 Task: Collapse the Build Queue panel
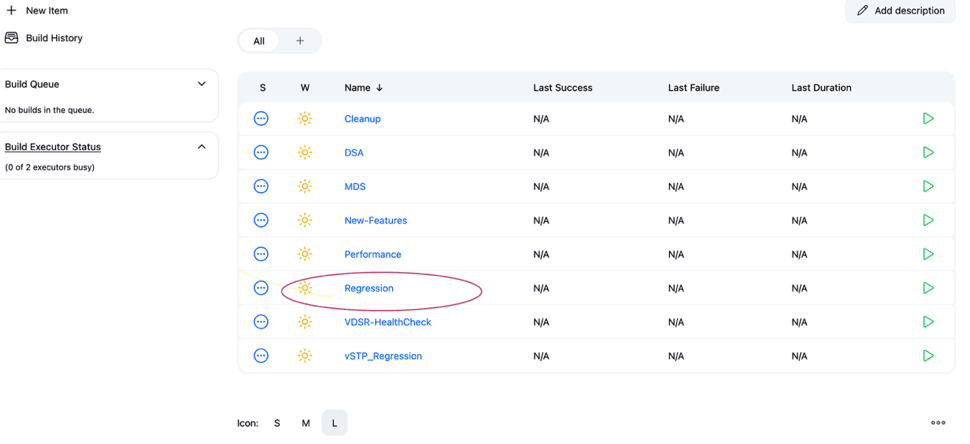pyautogui.click(x=202, y=84)
